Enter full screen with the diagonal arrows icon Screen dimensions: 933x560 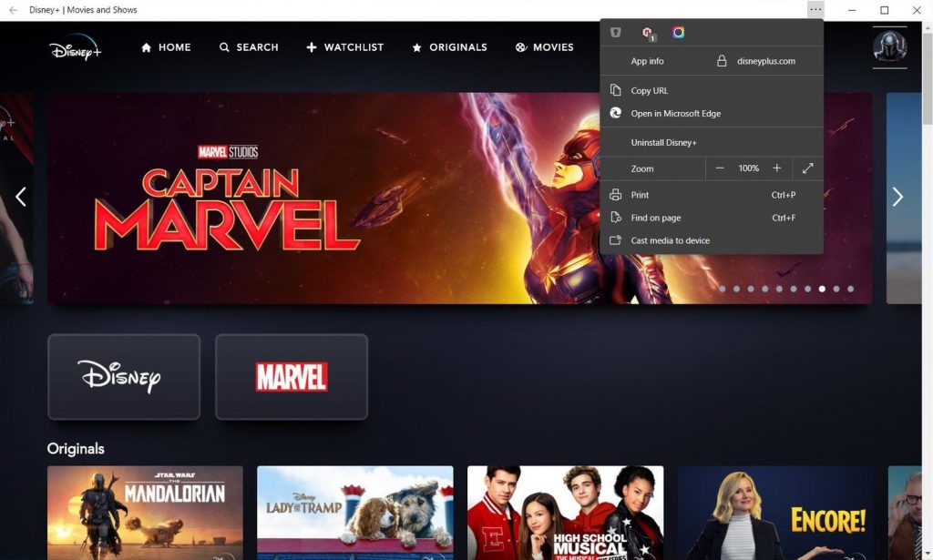pos(807,168)
